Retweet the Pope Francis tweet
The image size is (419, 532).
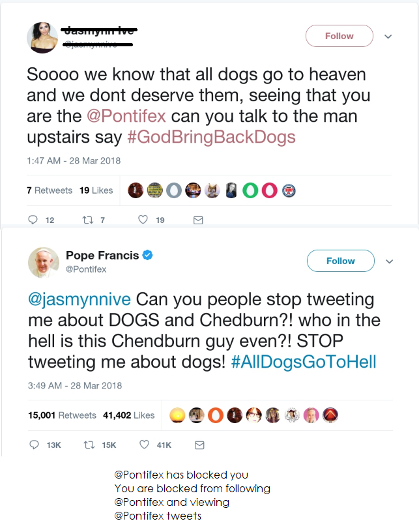(89, 445)
